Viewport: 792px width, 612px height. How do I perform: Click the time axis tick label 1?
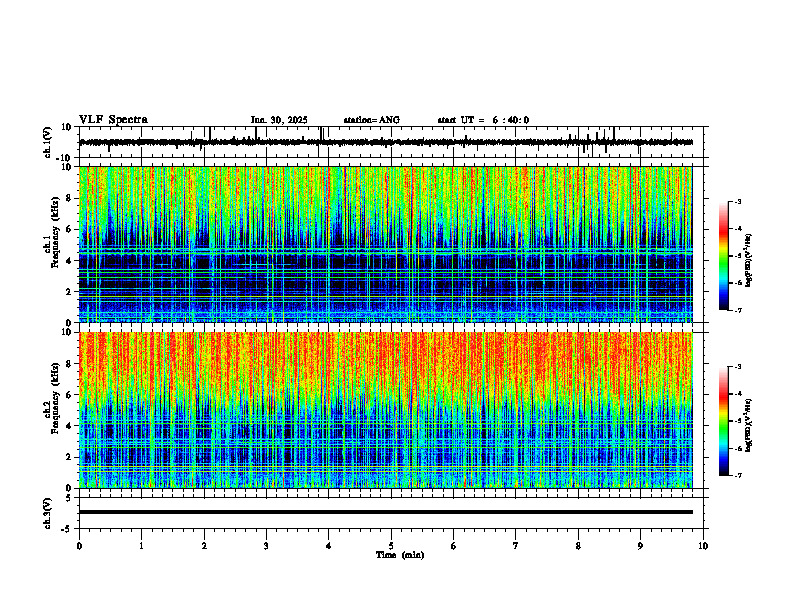(x=141, y=546)
